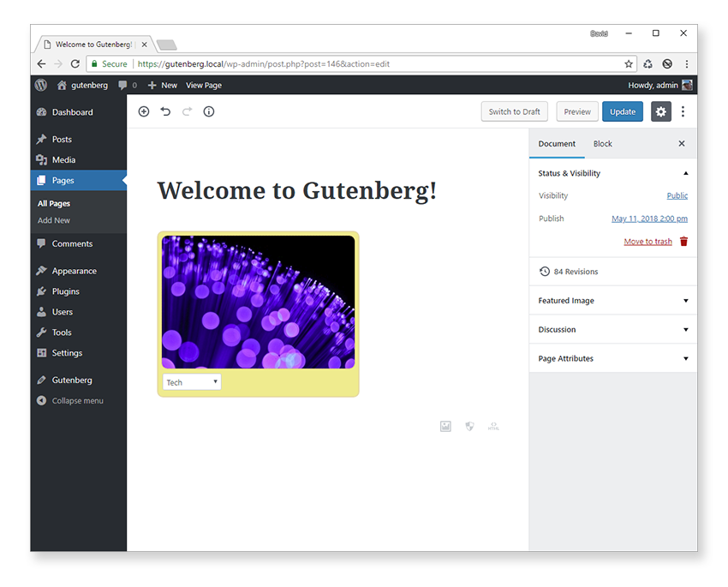Image resolution: width=728 pixels, height=587 pixels.
Task: Open the Tech category dropdown
Action: (x=192, y=382)
